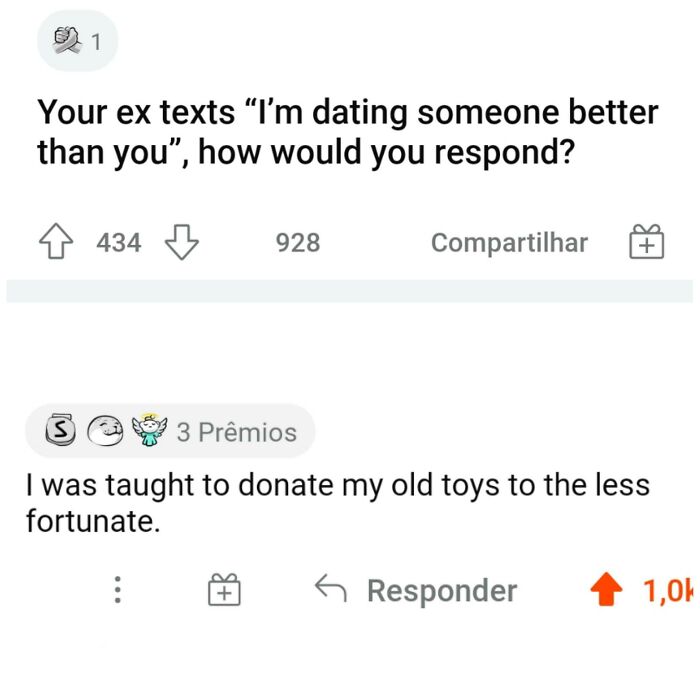Image resolution: width=700 pixels, height=700 pixels.
Task: Open the post title "Your ex texts…"
Action: tap(347, 132)
